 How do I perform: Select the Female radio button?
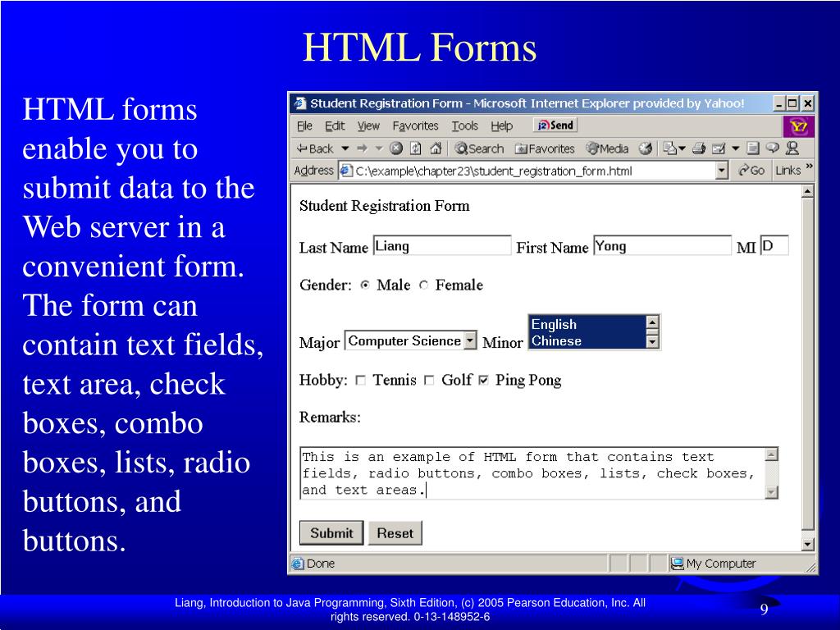coord(423,285)
